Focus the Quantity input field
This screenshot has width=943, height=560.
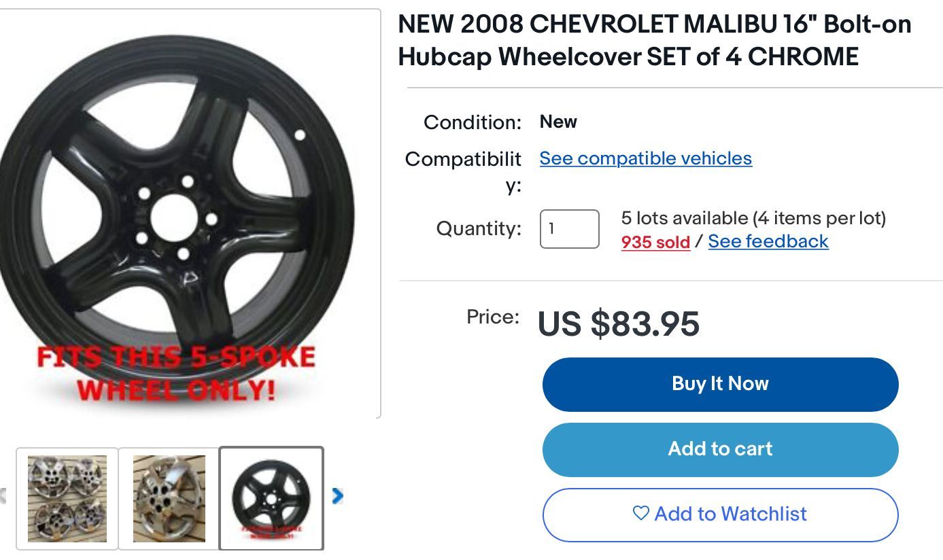click(x=569, y=229)
